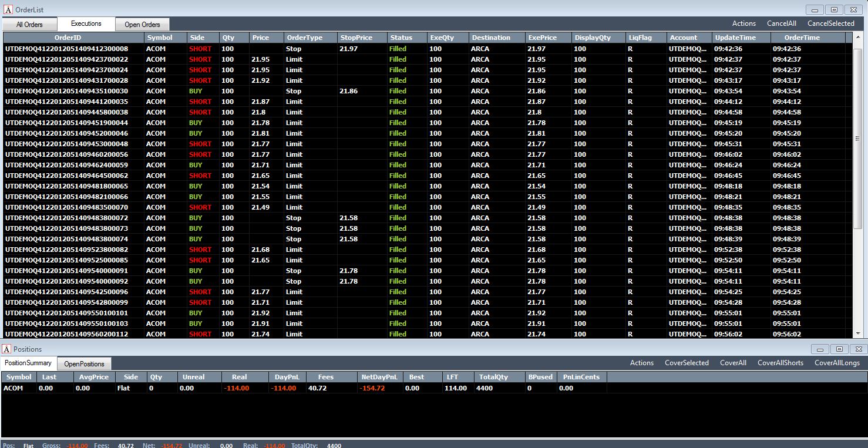
Task: Click the CoverSelected button
Action: click(x=687, y=363)
